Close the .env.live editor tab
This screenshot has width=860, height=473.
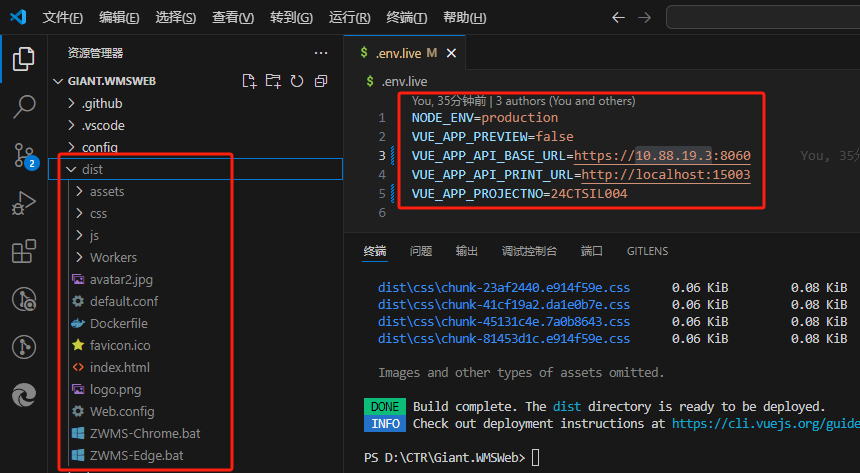click(451, 52)
